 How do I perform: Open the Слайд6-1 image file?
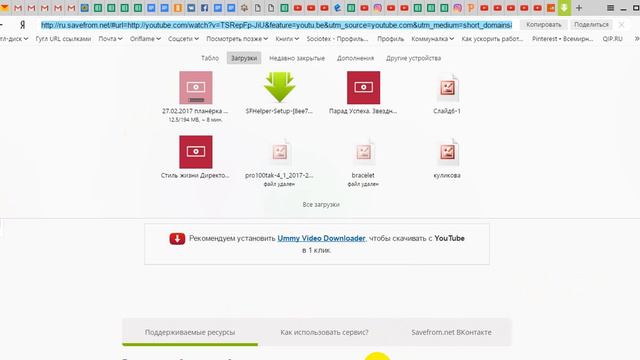point(447,87)
